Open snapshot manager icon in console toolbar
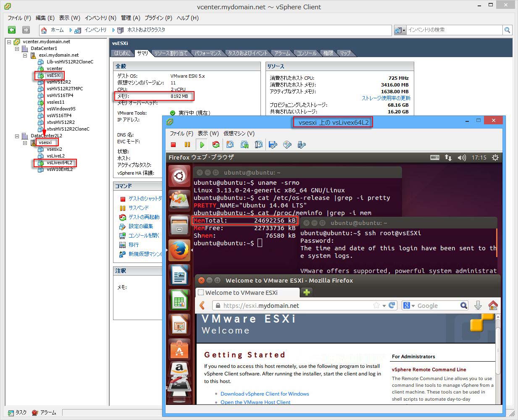This screenshot has width=518, height=420. [259, 145]
